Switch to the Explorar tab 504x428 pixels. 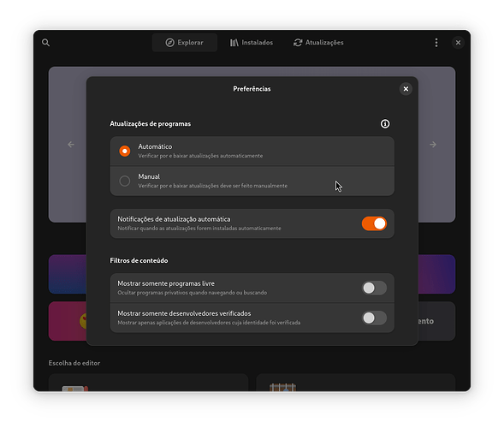pyautogui.click(x=185, y=43)
